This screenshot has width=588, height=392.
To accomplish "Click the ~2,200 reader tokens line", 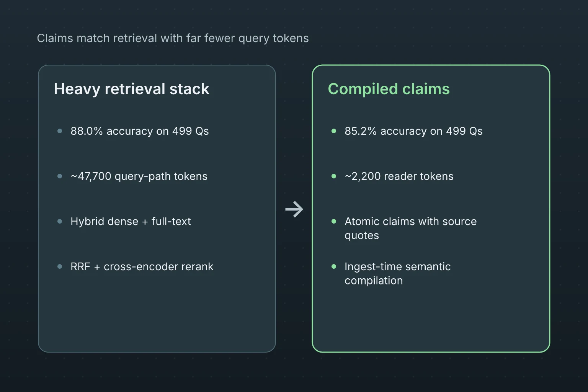I will [399, 176].
